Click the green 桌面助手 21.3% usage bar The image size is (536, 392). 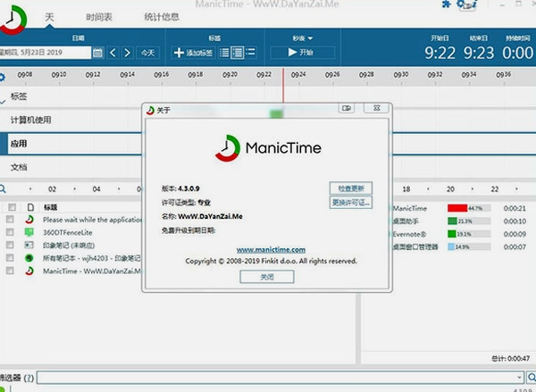tap(452, 221)
